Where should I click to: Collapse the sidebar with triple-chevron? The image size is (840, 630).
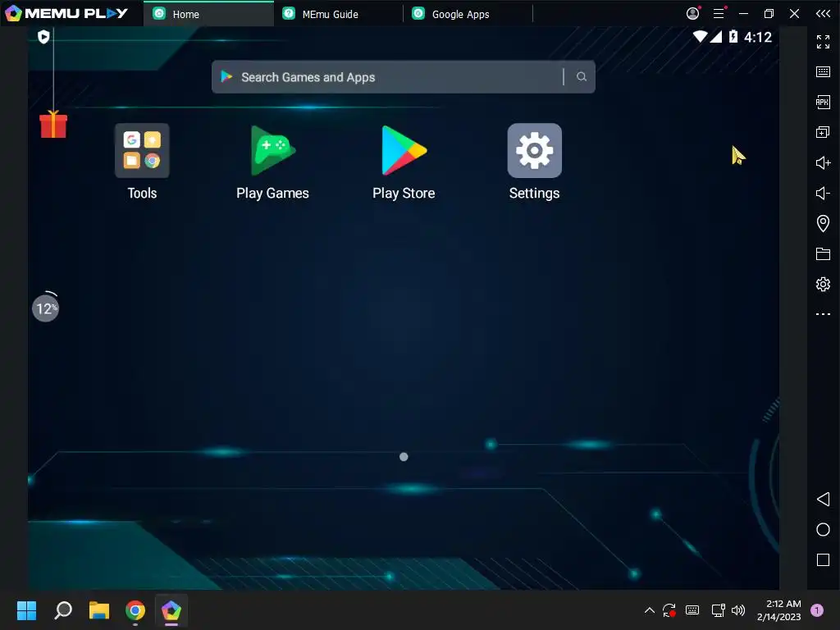(x=823, y=13)
